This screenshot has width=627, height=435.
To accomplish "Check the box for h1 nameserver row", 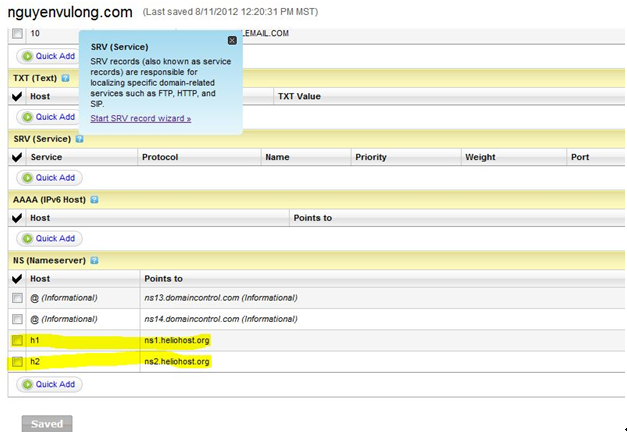I will [x=17, y=341].
